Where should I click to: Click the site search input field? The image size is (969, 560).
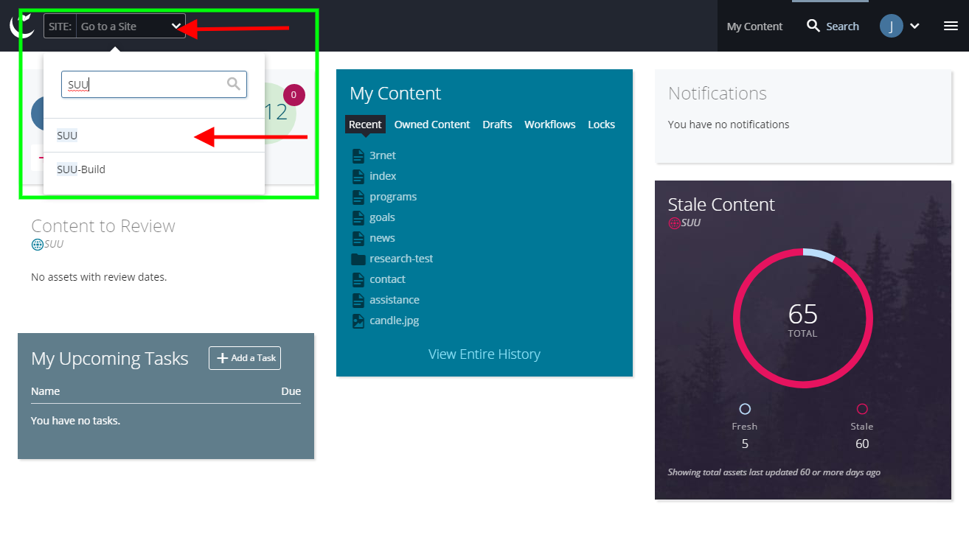coord(144,85)
